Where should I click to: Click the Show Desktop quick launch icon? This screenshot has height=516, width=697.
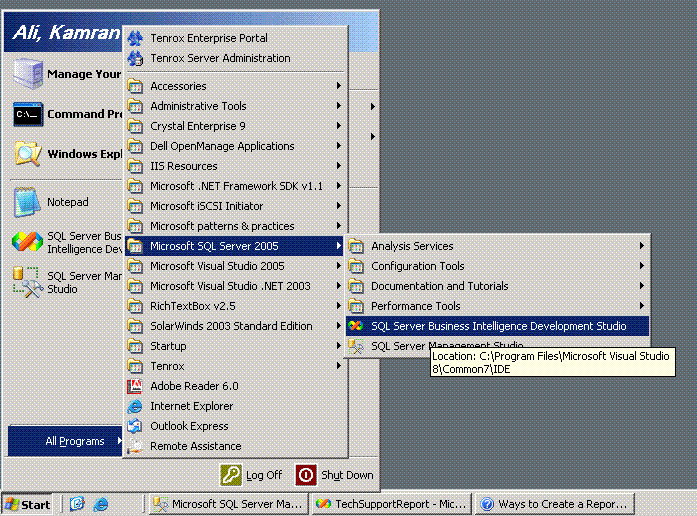[x=77, y=504]
